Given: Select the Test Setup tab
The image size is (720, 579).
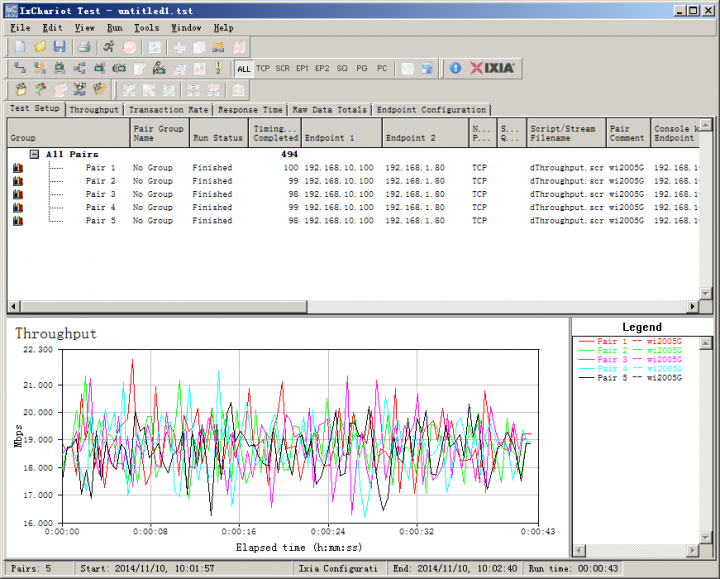Looking at the screenshot, I should [x=35, y=109].
